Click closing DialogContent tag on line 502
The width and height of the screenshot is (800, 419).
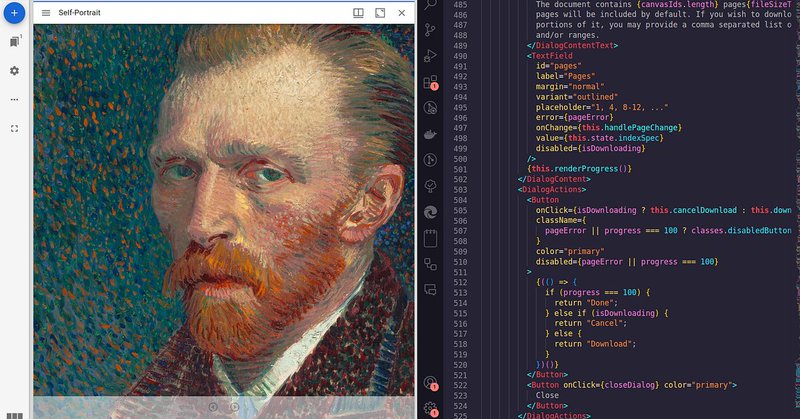coord(554,179)
